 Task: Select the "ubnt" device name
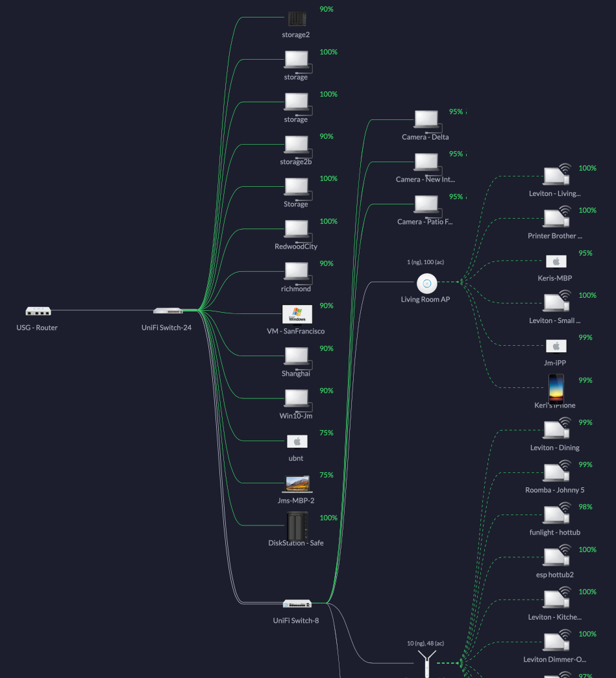(x=296, y=459)
